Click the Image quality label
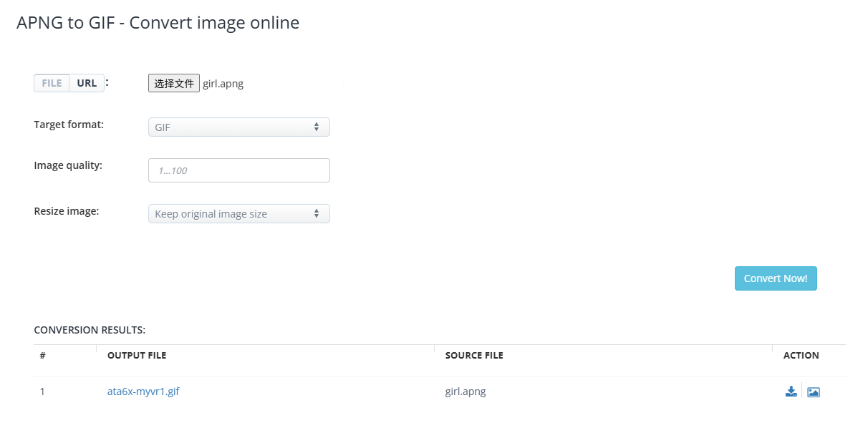Viewport: 868px width, 423px height. [x=68, y=165]
